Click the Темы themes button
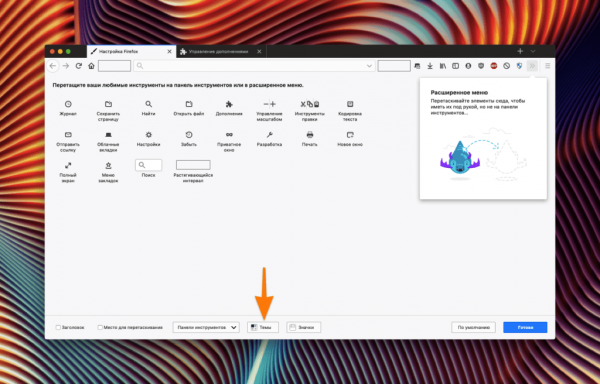This screenshot has height=384, width=600. (262, 327)
